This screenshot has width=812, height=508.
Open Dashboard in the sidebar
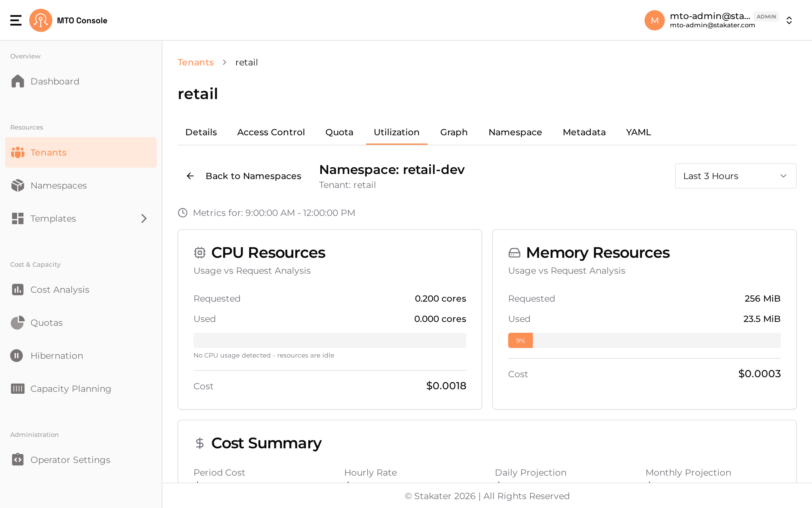[x=81, y=81]
